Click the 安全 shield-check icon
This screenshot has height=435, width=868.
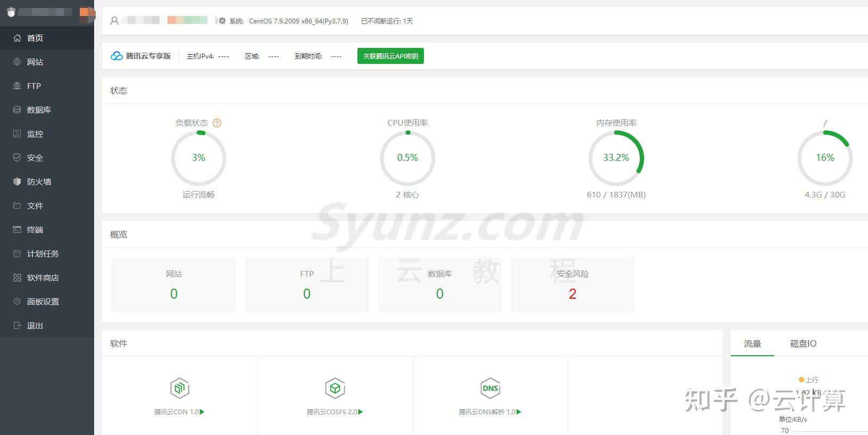(17, 158)
